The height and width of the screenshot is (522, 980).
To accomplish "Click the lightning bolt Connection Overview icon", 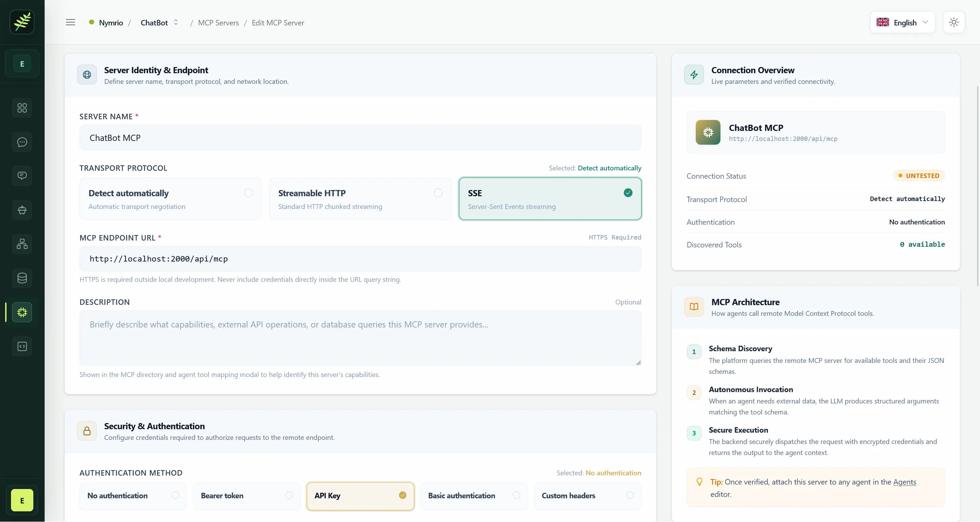I will 694,75.
